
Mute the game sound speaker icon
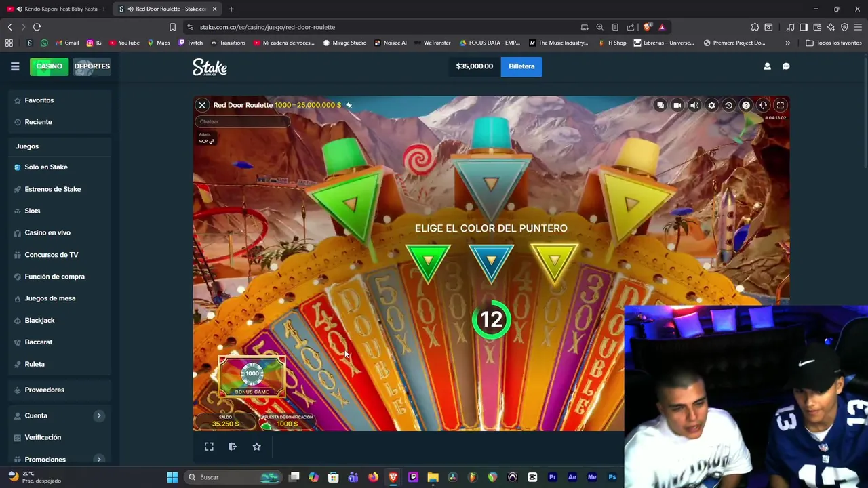pos(694,105)
